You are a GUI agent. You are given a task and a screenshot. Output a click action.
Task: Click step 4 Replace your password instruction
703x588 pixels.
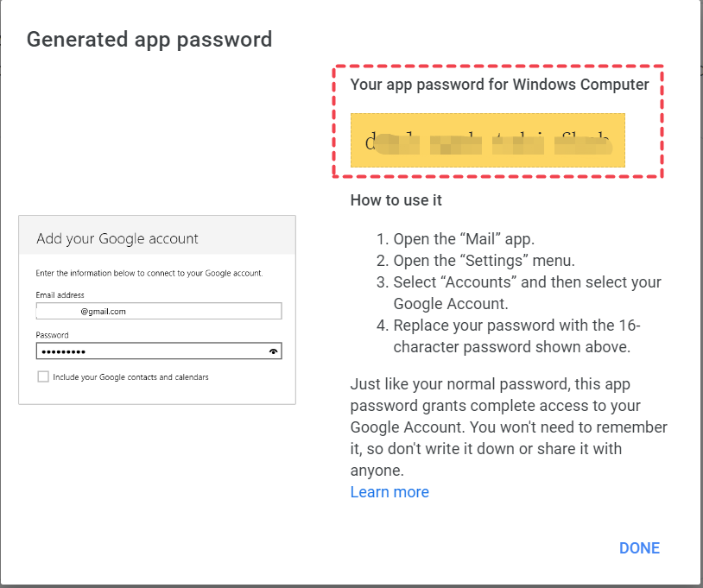pos(516,336)
